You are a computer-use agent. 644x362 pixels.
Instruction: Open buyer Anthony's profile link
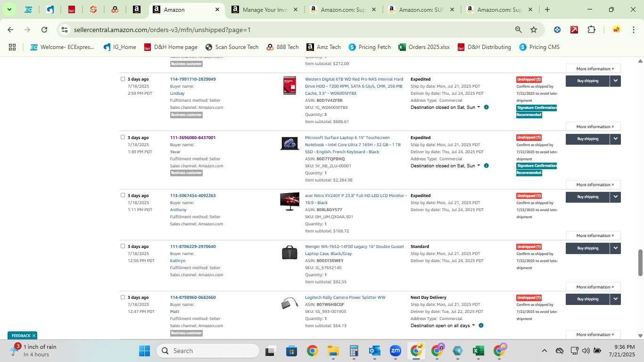click(x=178, y=210)
